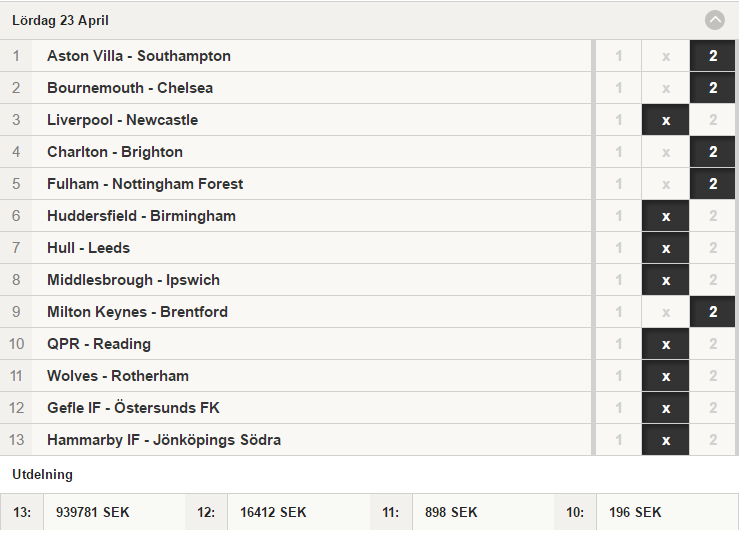Select 2 for Middlesbrough - Ipswich
This screenshot has width=740, height=537.
(712, 280)
